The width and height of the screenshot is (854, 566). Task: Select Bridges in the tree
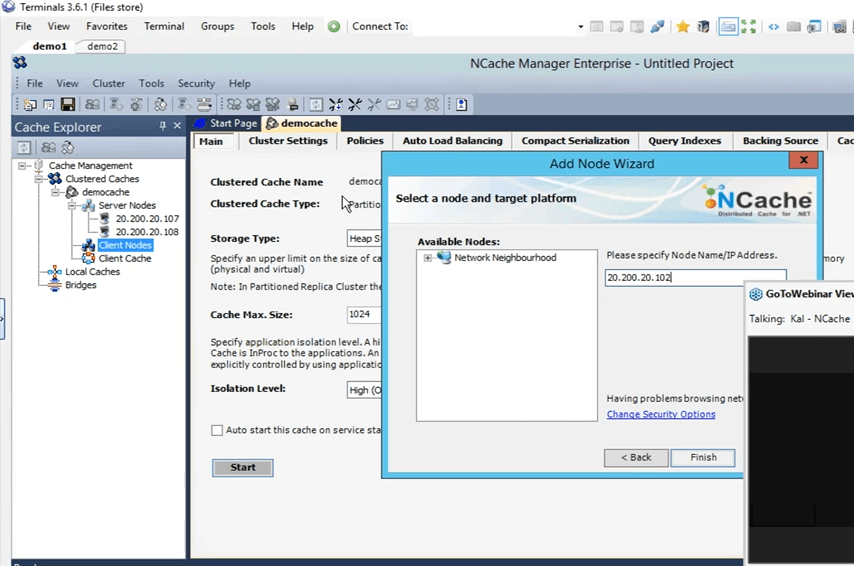81,285
